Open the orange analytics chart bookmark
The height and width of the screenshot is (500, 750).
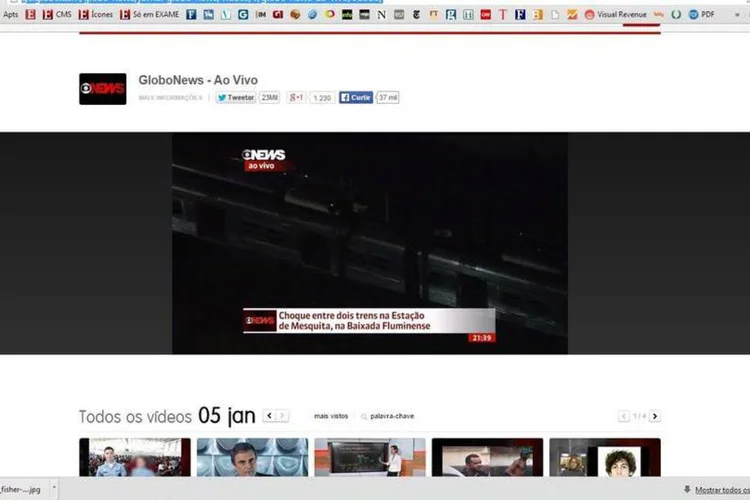(572, 14)
